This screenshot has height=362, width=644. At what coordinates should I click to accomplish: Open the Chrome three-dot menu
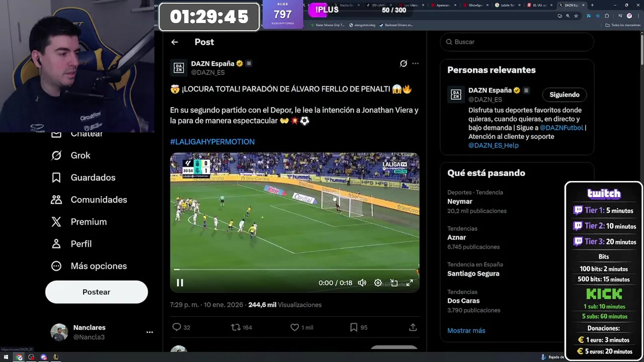[638, 16]
